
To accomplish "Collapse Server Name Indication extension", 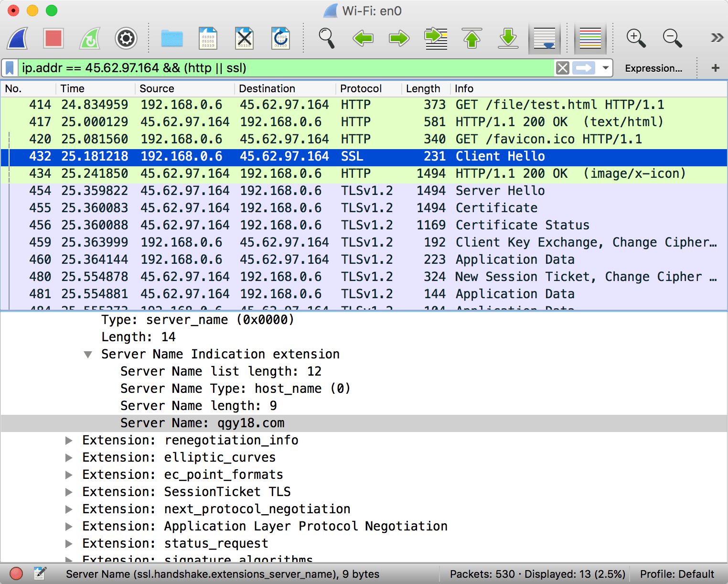I will click(88, 355).
